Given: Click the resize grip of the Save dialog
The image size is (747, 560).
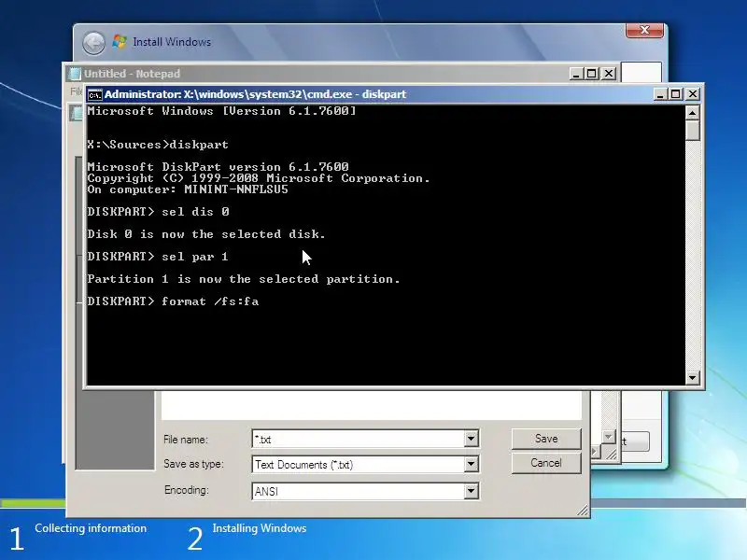Looking at the screenshot, I should click(x=583, y=511).
